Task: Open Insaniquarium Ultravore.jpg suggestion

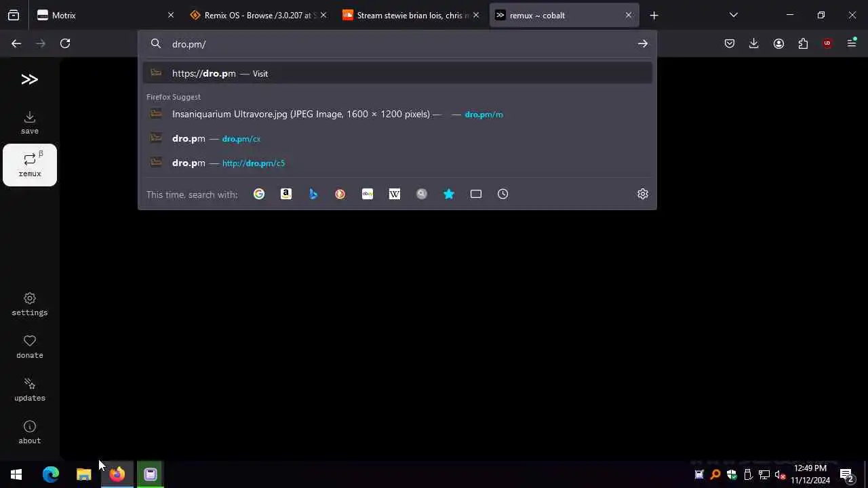Action: click(397, 114)
